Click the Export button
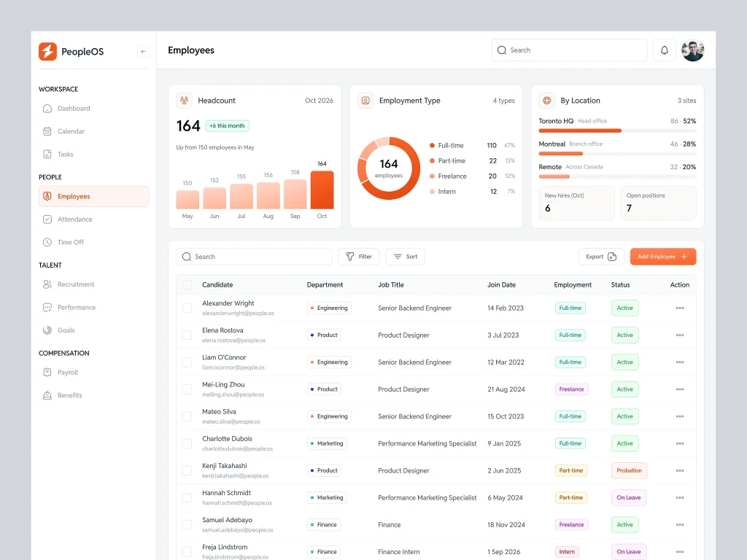 point(601,257)
